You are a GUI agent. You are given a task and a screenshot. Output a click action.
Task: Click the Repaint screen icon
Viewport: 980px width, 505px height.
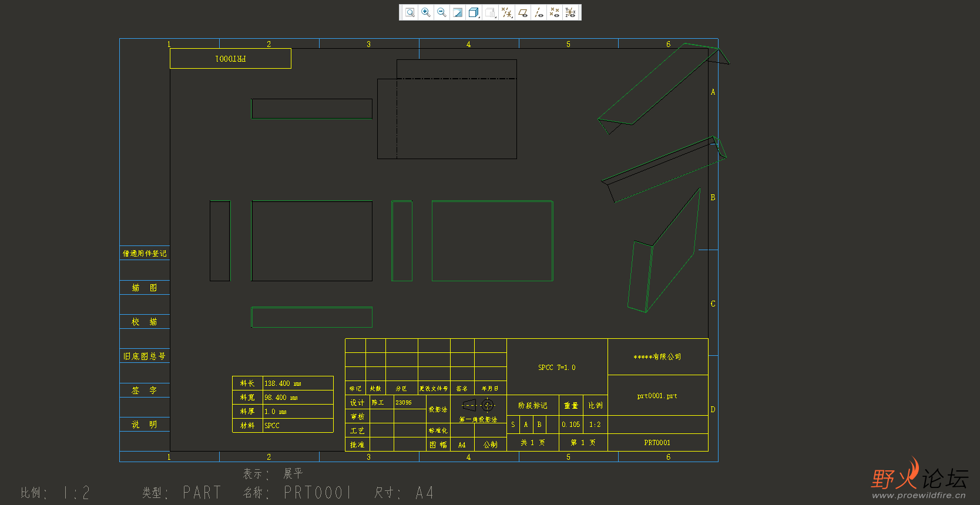click(x=458, y=12)
